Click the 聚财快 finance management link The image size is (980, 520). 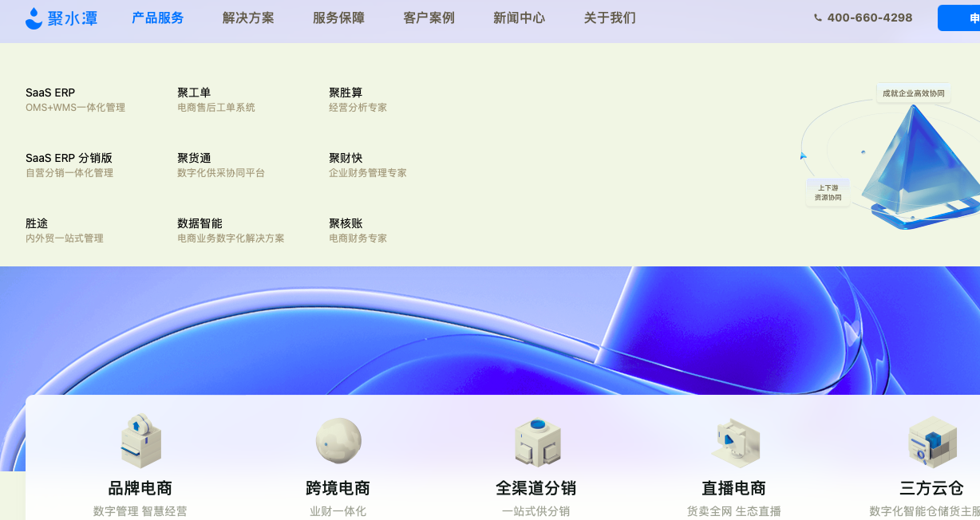(346, 158)
